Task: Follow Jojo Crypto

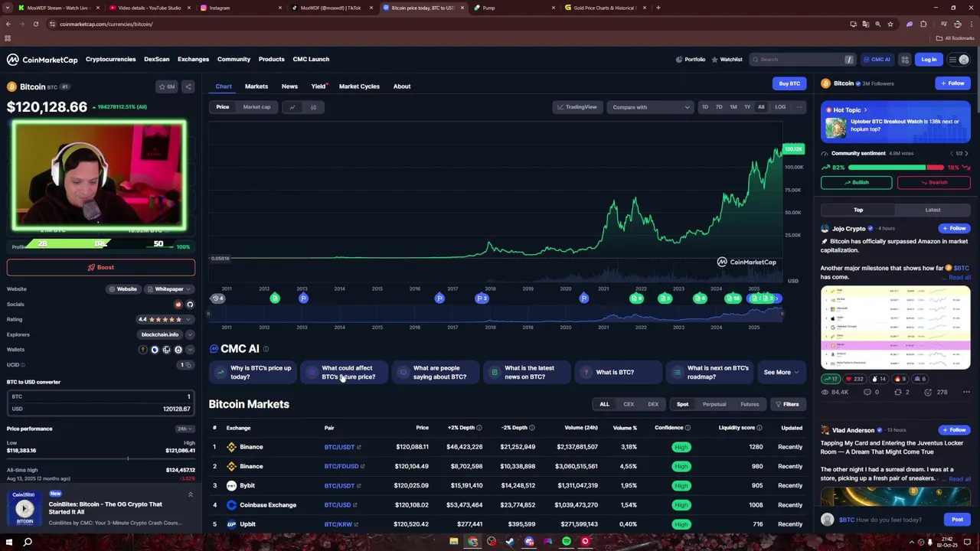Action: click(x=954, y=229)
